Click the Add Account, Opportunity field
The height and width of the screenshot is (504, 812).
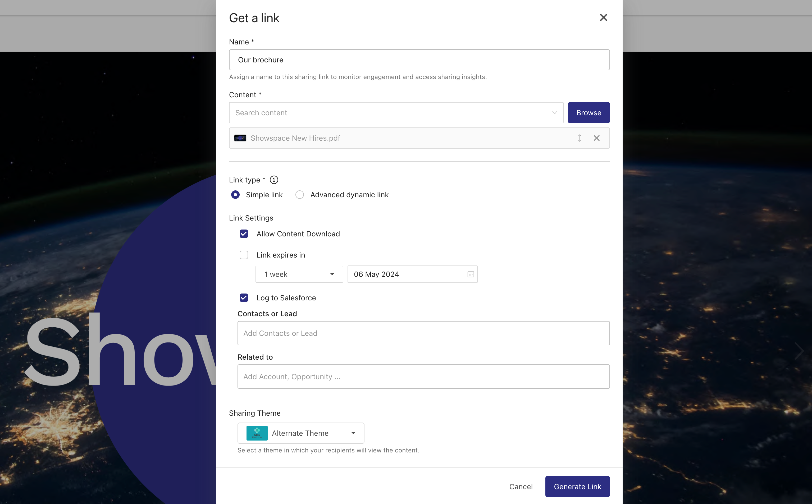(x=424, y=376)
